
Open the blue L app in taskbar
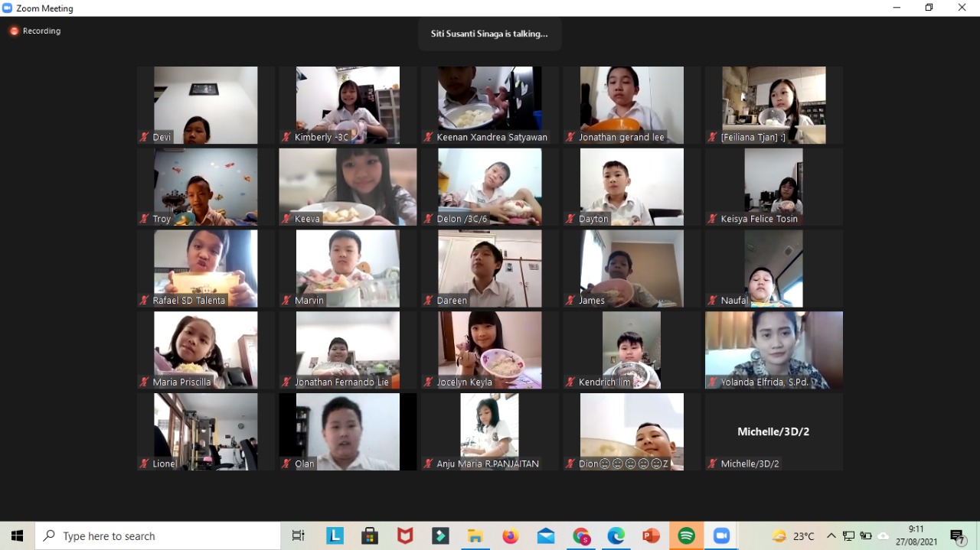point(335,536)
